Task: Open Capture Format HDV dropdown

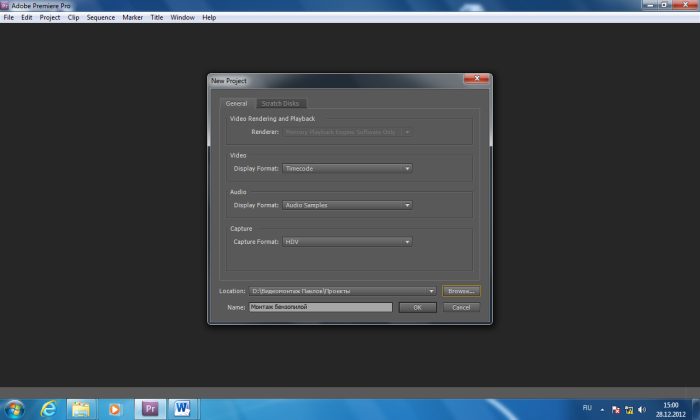Action: point(347,242)
